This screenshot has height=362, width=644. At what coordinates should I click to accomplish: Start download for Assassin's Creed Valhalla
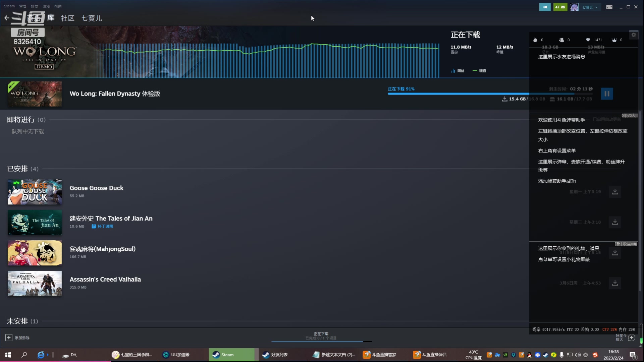pyautogui.click(x=615, y=283)
